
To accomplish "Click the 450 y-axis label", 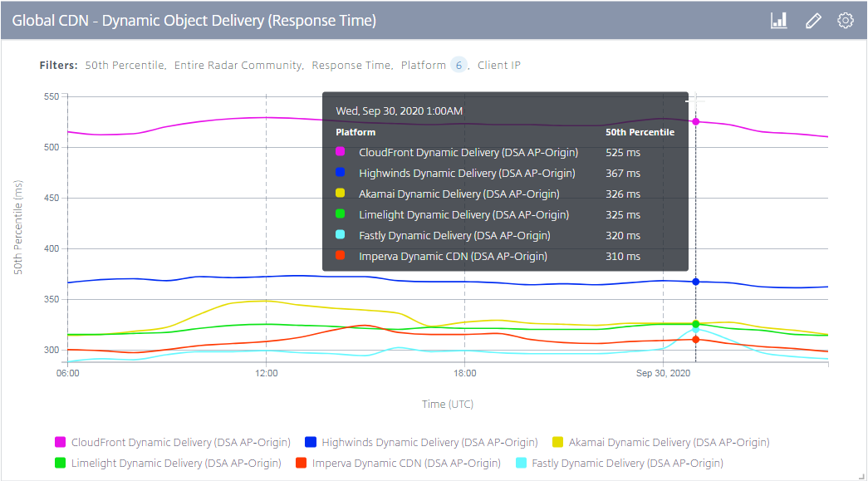I will [51, 198].
